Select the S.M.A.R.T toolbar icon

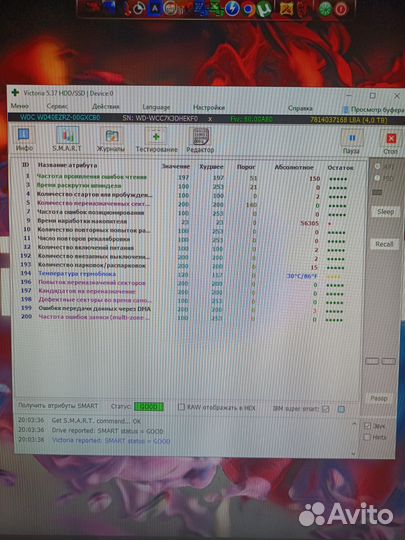(67, 139)
